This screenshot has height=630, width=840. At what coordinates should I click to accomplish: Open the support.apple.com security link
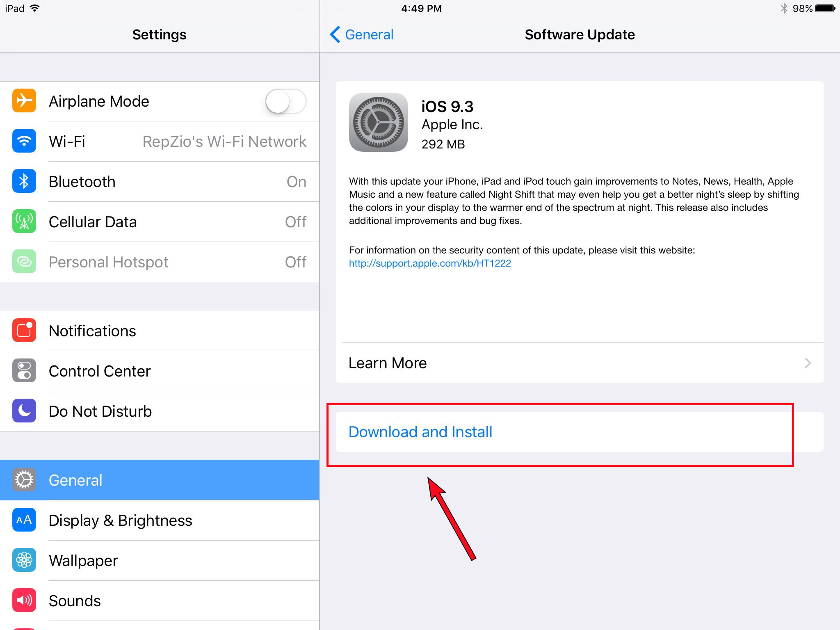(x=430, y=263)
